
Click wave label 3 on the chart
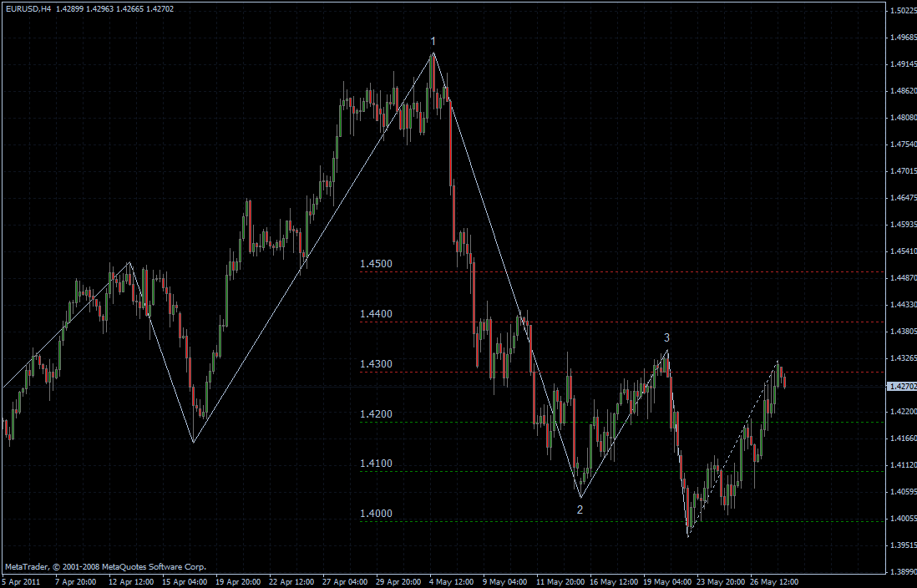click(666, 337)
